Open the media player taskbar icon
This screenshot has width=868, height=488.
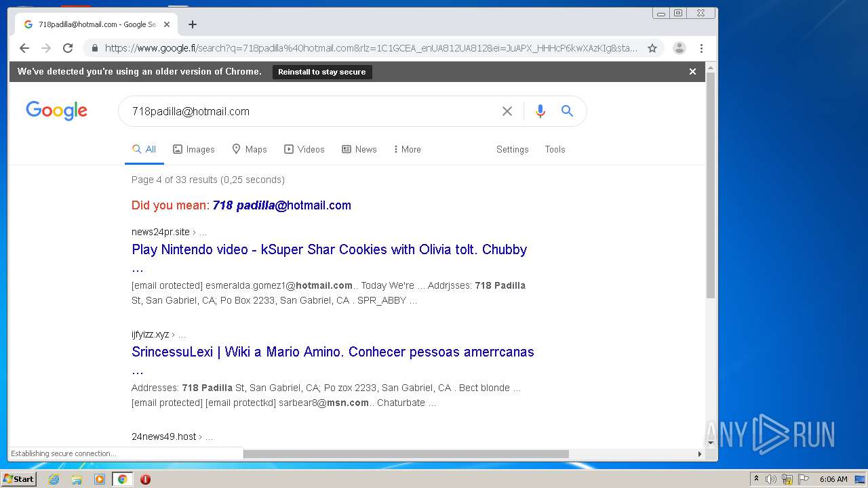click(x=100, y=479)
